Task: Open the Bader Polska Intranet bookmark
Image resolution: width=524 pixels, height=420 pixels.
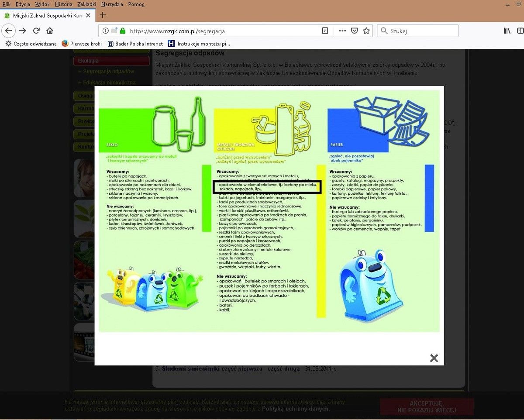Action: point(135,44)
